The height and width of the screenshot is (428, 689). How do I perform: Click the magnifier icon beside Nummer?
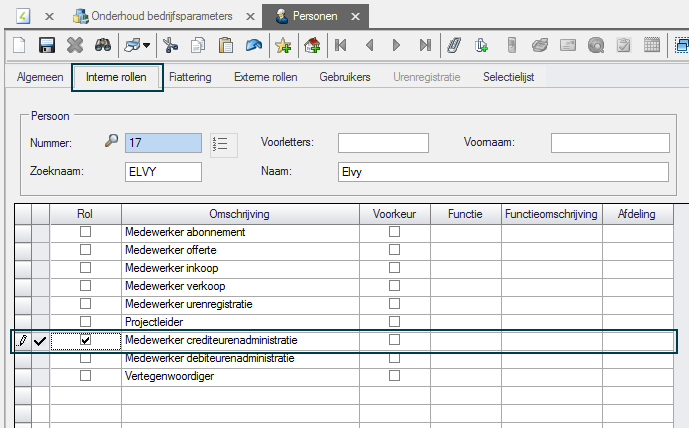(x=111, y=142)
